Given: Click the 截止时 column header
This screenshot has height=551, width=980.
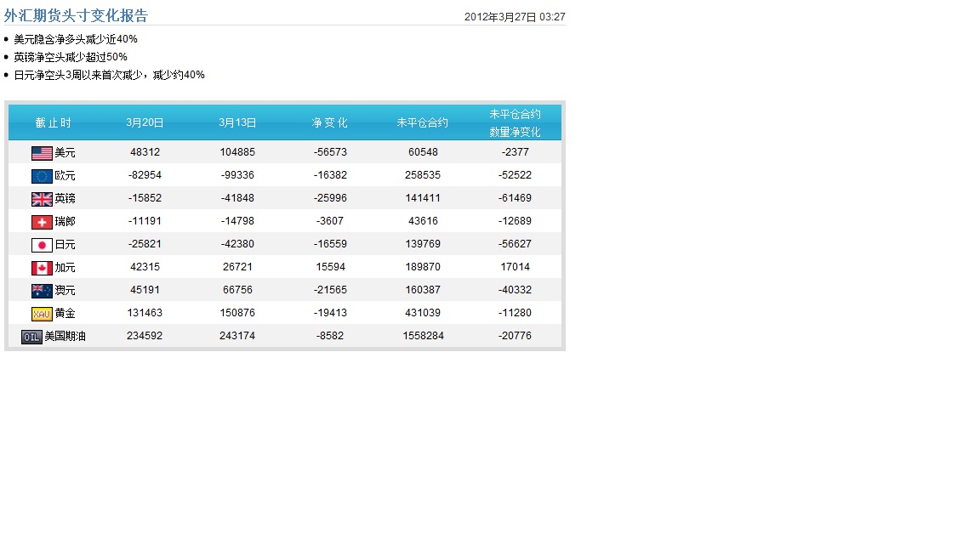Looking at the screenshot, I should click(53, 122).
